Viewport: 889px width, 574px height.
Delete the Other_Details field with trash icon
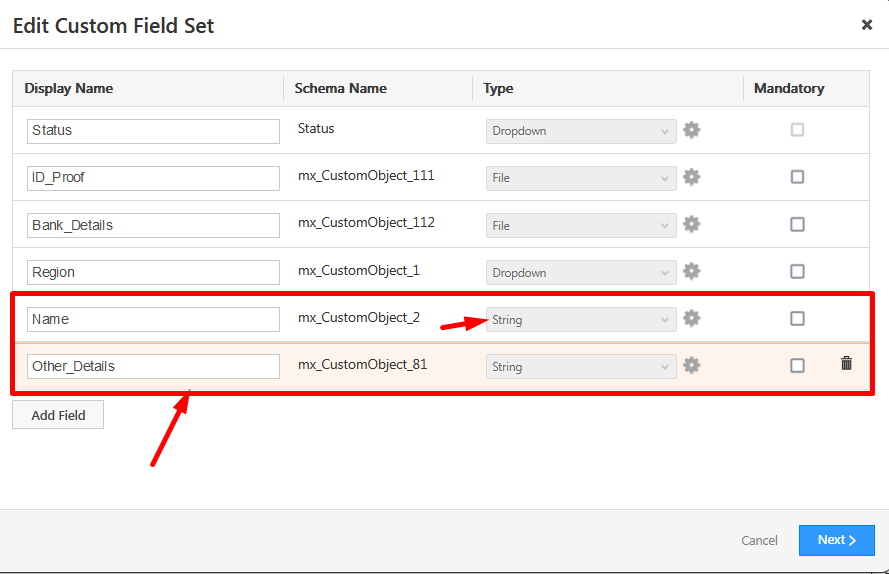tap(846, 364)
